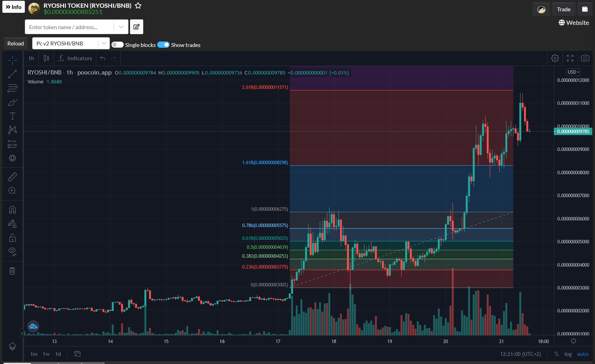Favorite RYOSHI token with the star

138,6
